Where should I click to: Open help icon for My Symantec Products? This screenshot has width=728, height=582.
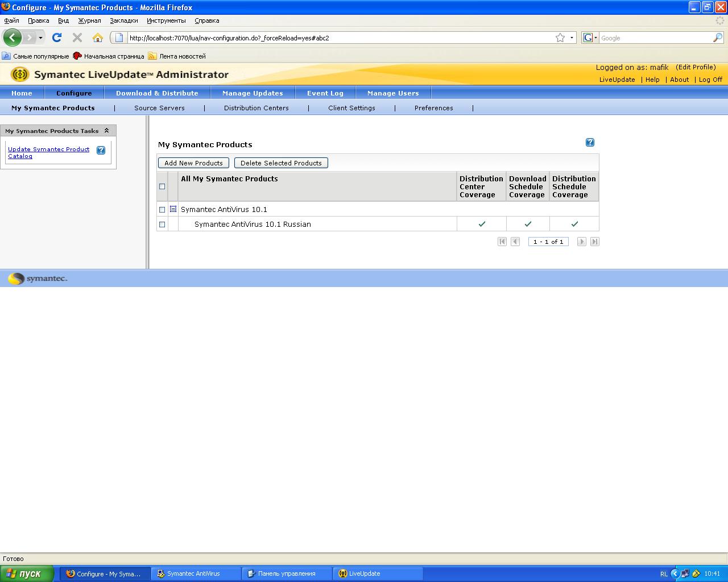[590, 143]
